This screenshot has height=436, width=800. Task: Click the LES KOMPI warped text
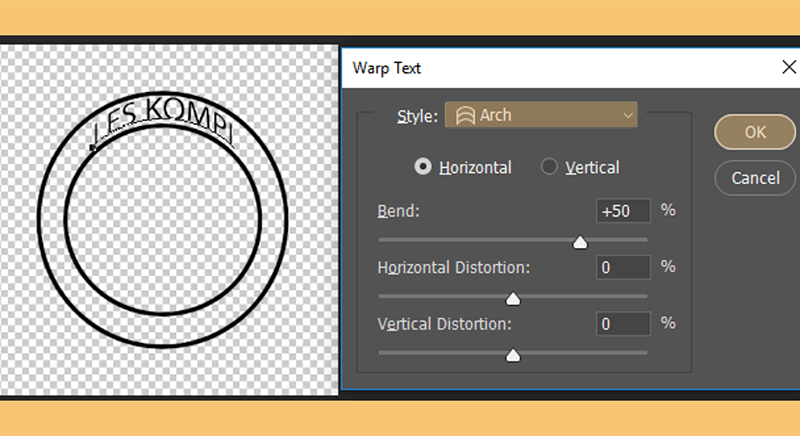tap(163, 120)
